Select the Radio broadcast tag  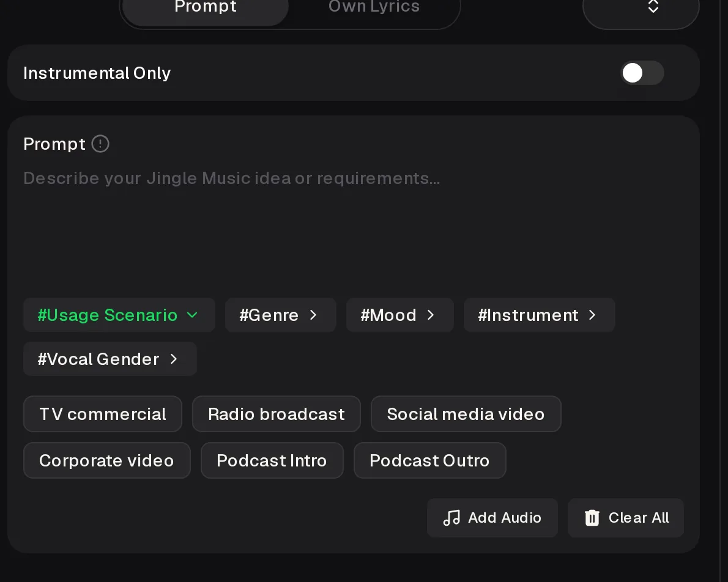point(277,414)
